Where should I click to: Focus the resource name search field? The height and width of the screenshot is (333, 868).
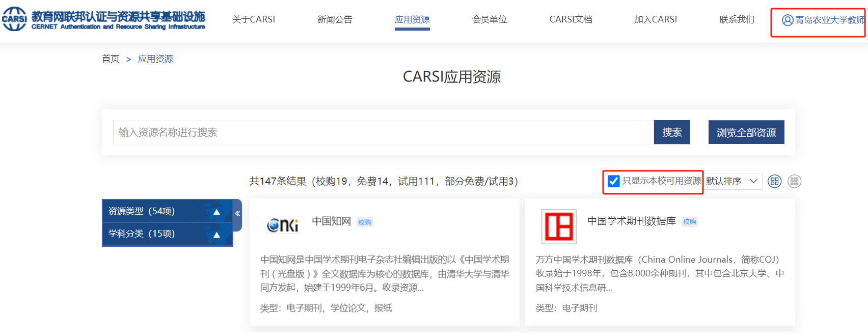point(383,133)
